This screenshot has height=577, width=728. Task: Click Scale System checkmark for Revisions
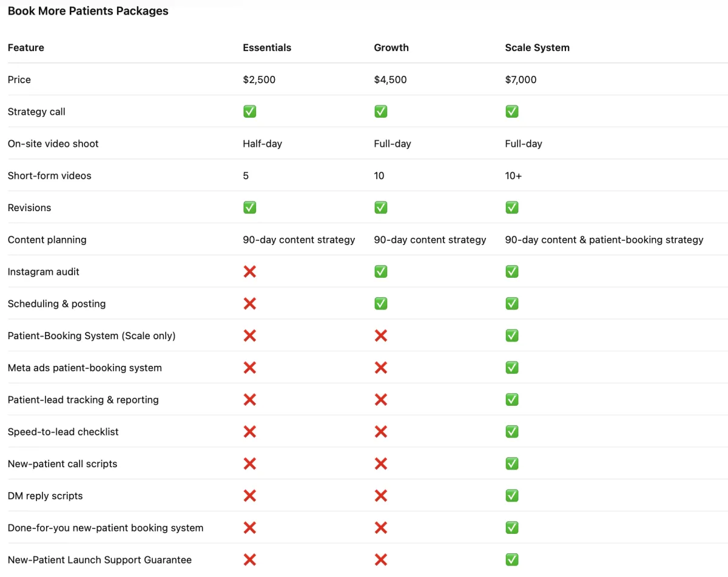(x=511, y=208)
